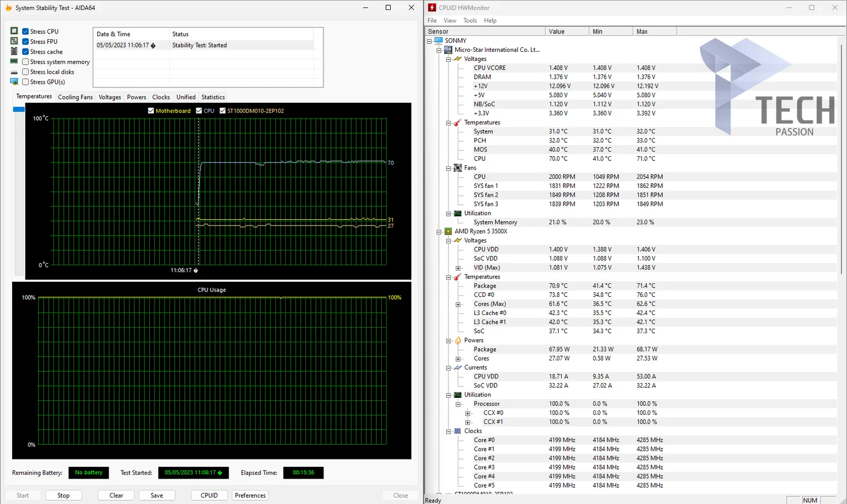This screenshot has height=504, width=847.
Task: Click the HWMonitor vertical scrollbar
Action: pos(841,159)
